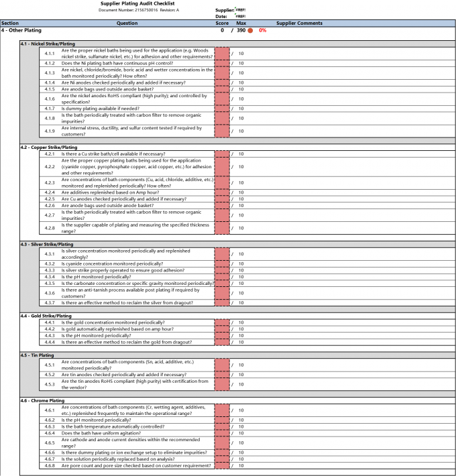Select score cell for question 4.1.1

click(x=222, y=54)
